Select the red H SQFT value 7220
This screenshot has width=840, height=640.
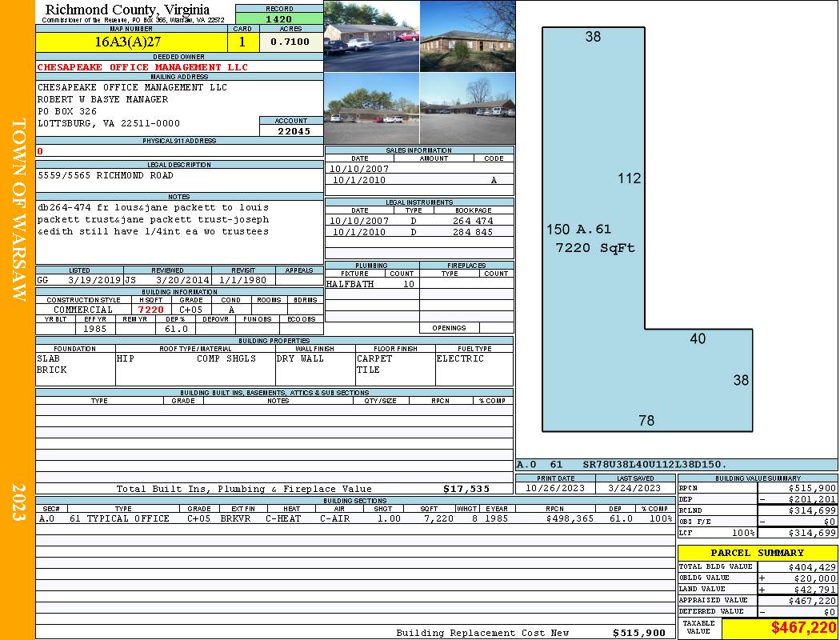point(151,310)
